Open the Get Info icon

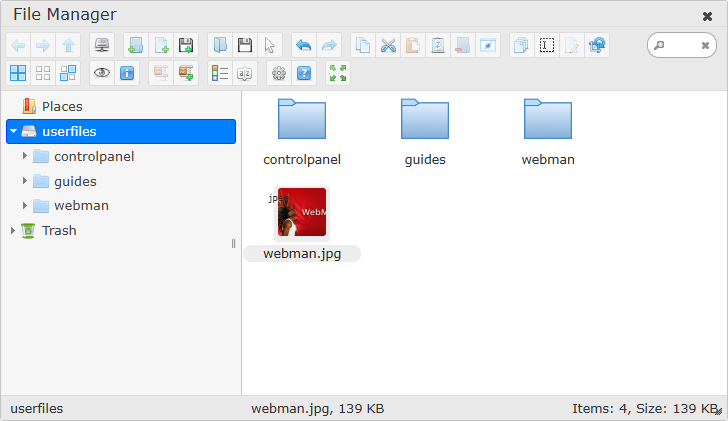coord(127,73)
